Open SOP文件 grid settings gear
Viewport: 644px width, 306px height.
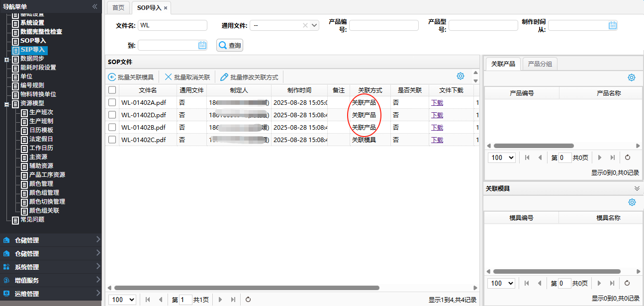point(460,76)
